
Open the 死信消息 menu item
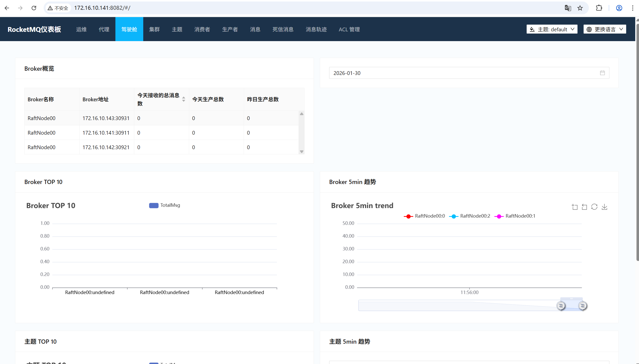[x=282, y=29]
